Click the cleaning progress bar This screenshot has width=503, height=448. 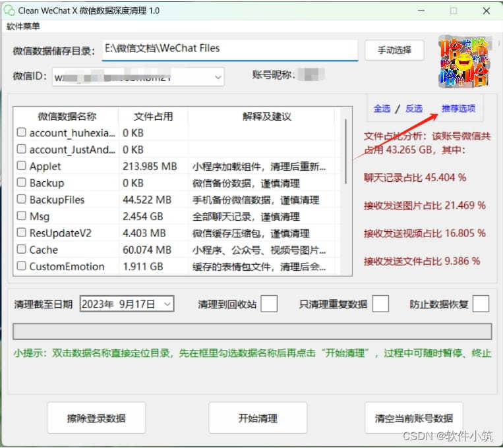pyautogui.click(x=252, y=331)
